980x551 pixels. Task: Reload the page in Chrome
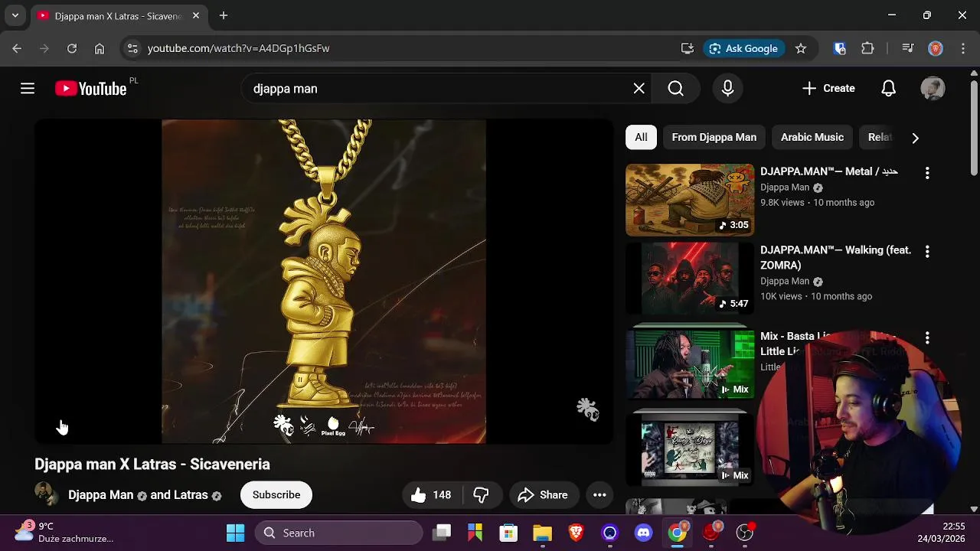click(72, 48)
